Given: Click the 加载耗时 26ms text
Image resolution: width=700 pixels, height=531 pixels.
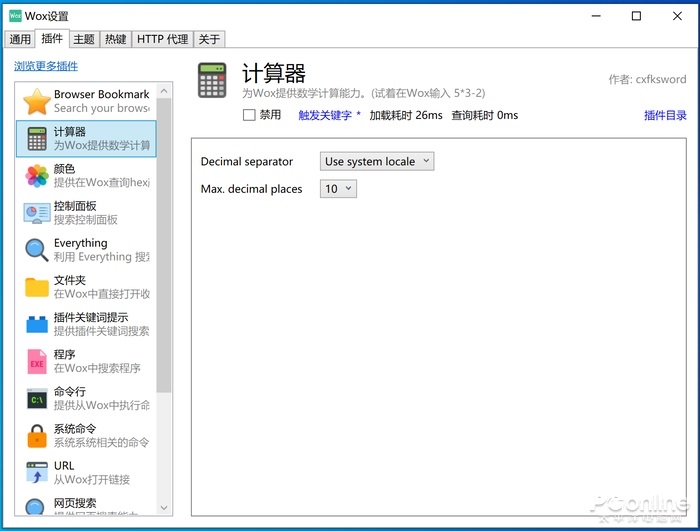Looking at the screenshot, I should click(x=406, y=115).
